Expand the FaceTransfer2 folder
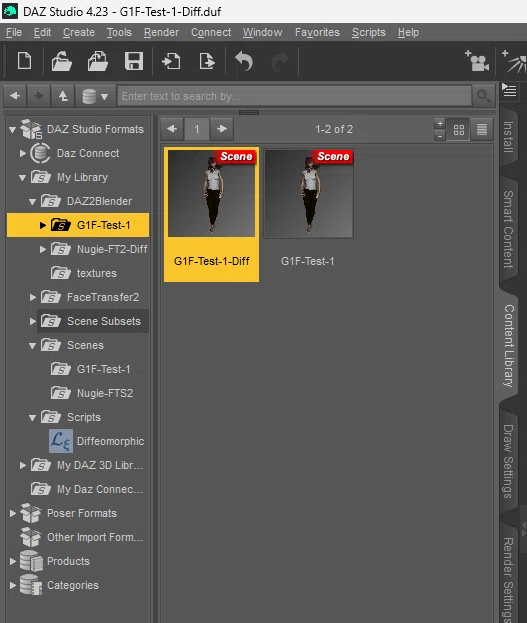Image resolution: width=527 pixels, height=623 pixels. (33, 297)
